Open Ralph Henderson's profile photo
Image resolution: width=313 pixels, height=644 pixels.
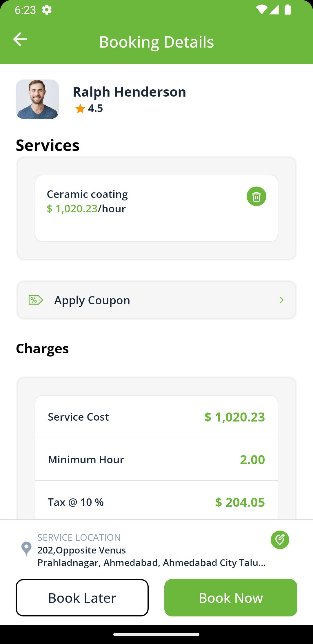pyautogui.click(x=37, y=99)
